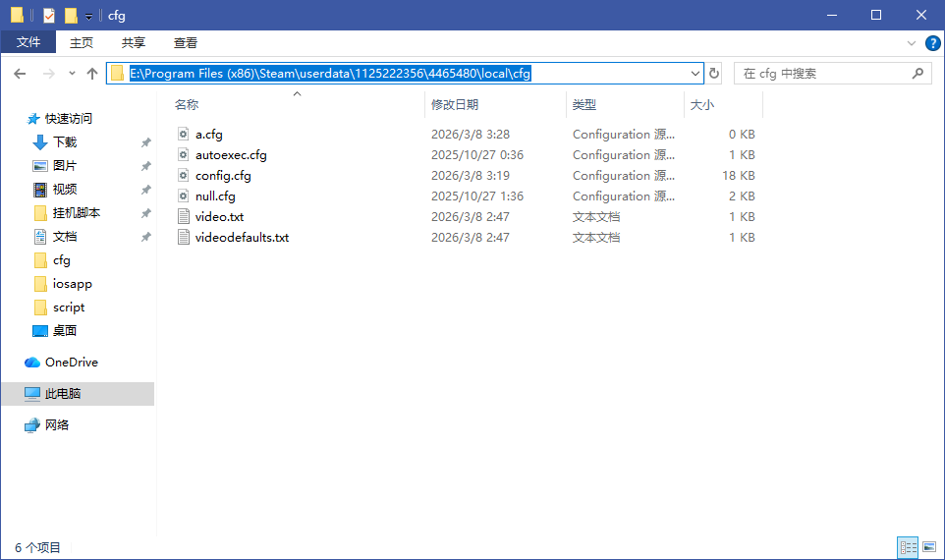Select the config.cfg file
The width and height of the screenshot is (945, 560).
223,176
